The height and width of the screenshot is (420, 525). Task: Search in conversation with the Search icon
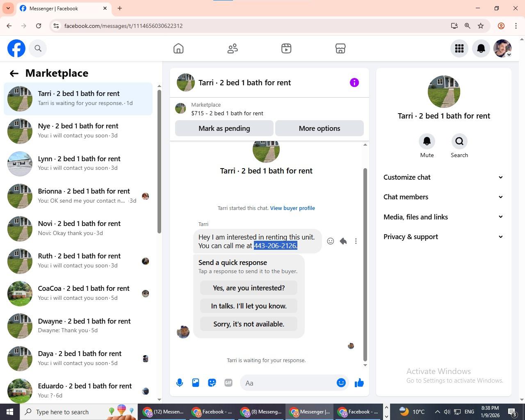tap(459, 141)
